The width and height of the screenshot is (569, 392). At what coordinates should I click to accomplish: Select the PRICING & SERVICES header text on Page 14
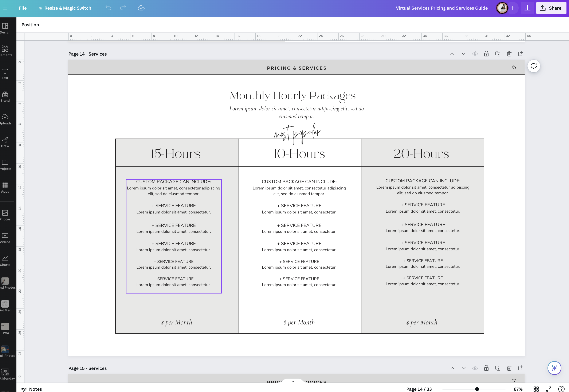pyautogui.click(x=297, y=68)
